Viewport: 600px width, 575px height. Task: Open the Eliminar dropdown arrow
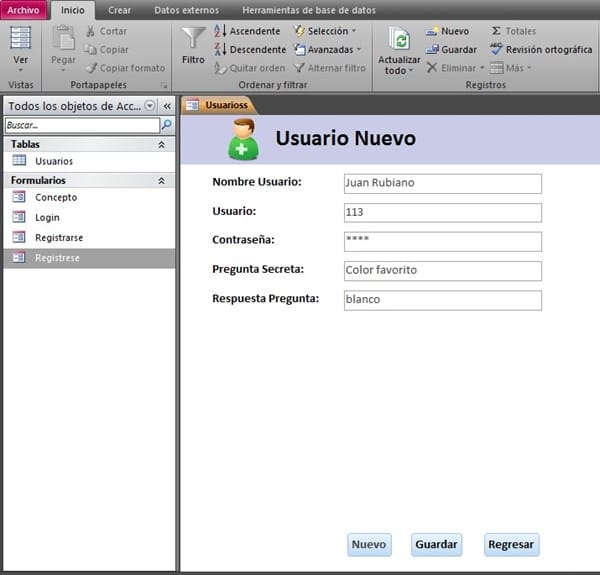482,68
